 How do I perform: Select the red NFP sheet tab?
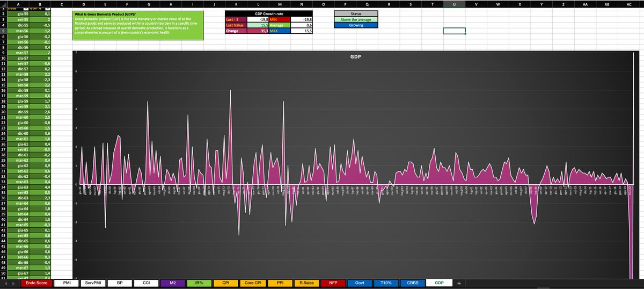(x=332, y=283)
